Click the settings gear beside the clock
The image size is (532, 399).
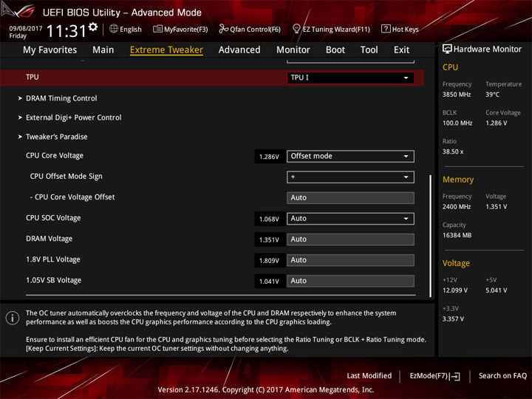93,27
